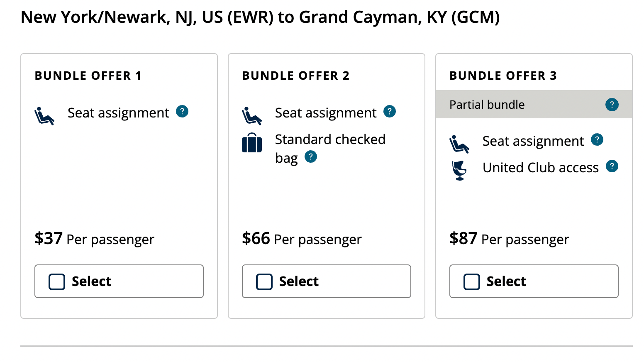Click the Bundle Offer 3 heading
Image resolution: width=644 pixels, height=362 pixels.
[503, 76]
